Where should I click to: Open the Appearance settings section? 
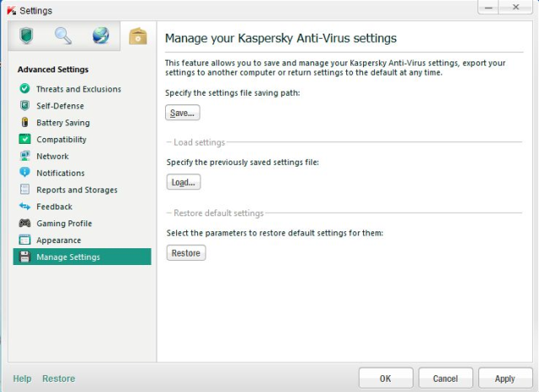[59, 241]
